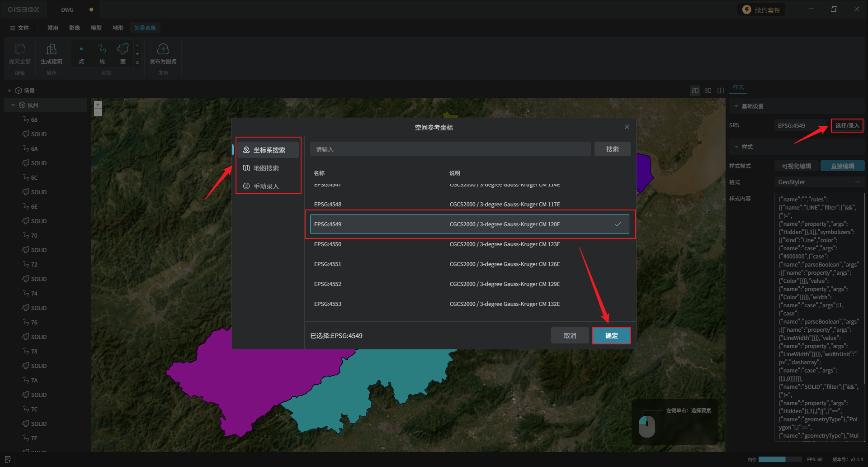Image resolution: width=868 pixels, height=467 pixels.
Task: Select the 面 polygon drawing tool
Action: point(123,49)
